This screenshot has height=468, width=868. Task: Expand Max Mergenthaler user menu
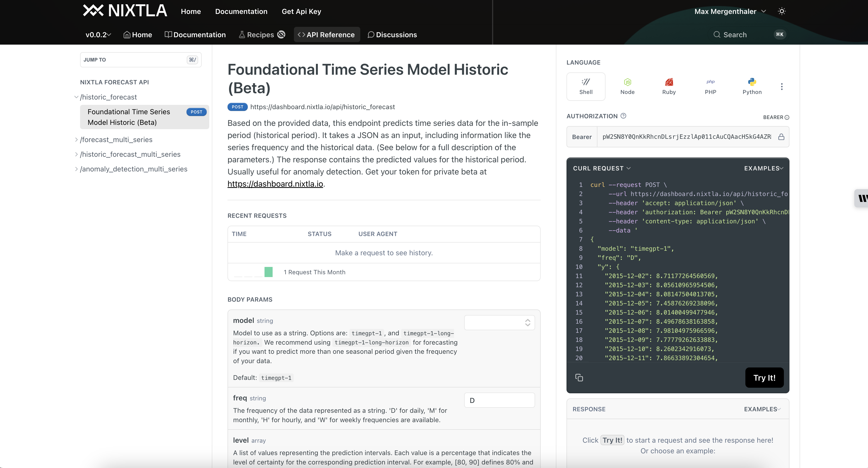click(x=730, y=11)
